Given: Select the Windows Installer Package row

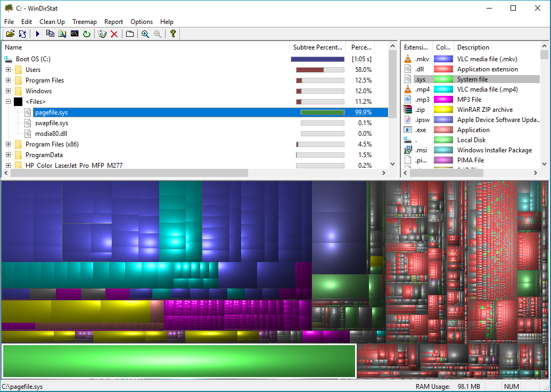Looking at the screenshot, I should click(471, 150).
